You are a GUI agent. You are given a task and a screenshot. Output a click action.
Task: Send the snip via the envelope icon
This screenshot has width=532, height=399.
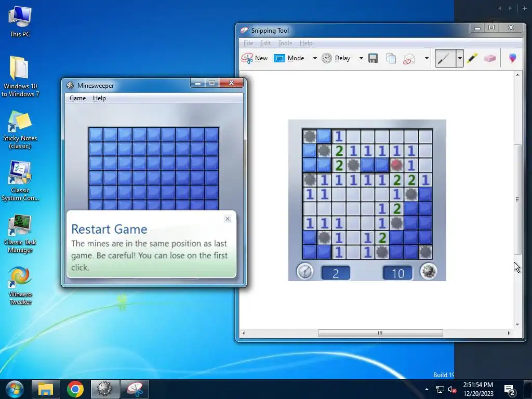pyautogui.click(x=409, y=59)
